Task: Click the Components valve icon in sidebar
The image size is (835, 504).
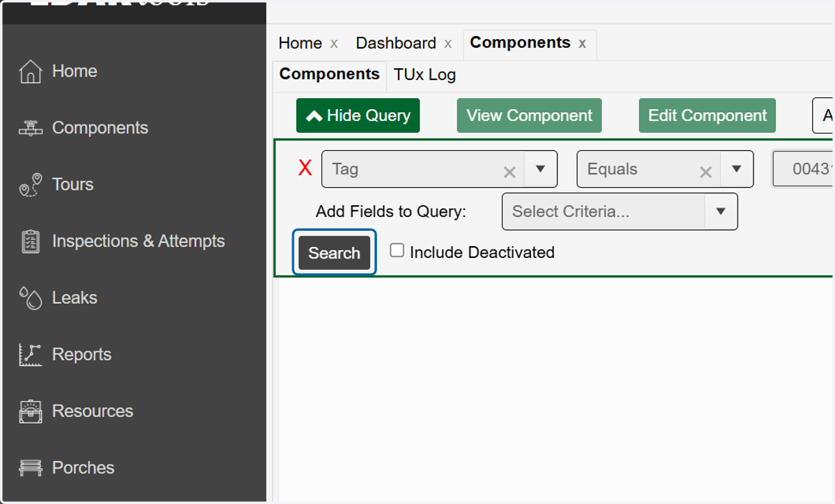Action: point(30,128)
